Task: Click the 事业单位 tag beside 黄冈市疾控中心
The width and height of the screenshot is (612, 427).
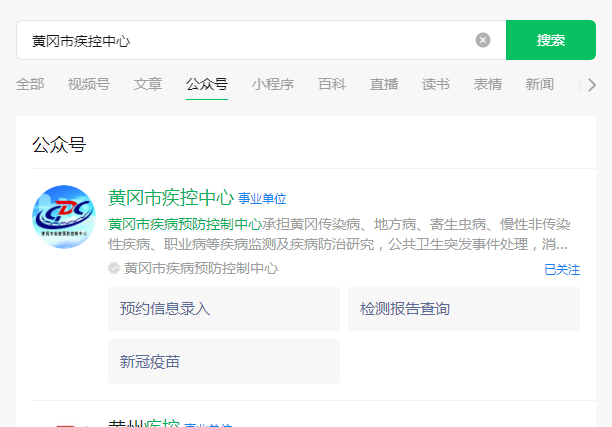Action: (x=262, y=199)
